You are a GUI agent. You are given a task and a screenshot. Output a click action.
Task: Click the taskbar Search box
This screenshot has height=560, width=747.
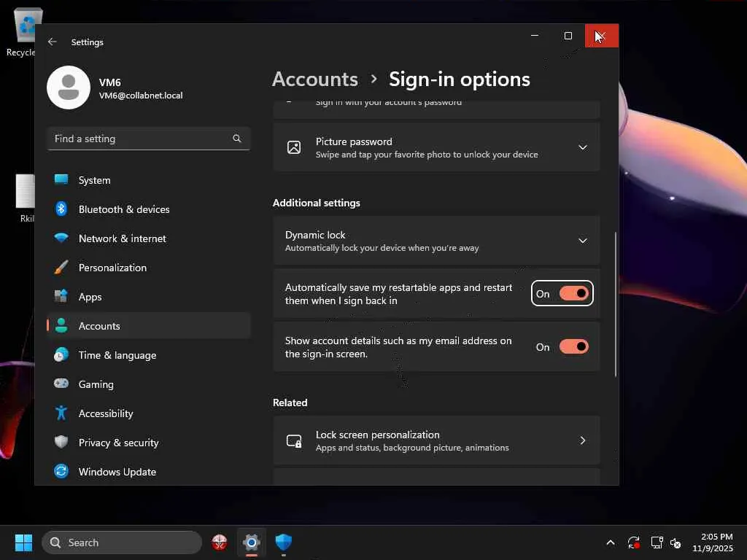[x=122, y=542]
